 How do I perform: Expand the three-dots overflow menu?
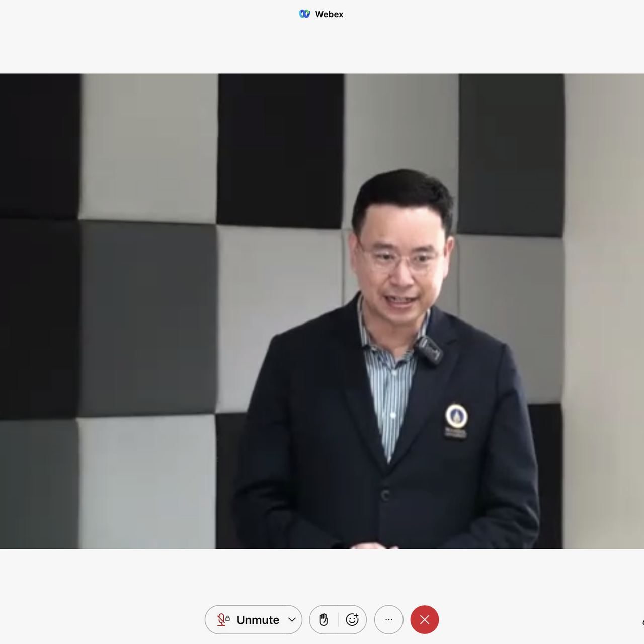pyautogui.click(x=388, y=620)
